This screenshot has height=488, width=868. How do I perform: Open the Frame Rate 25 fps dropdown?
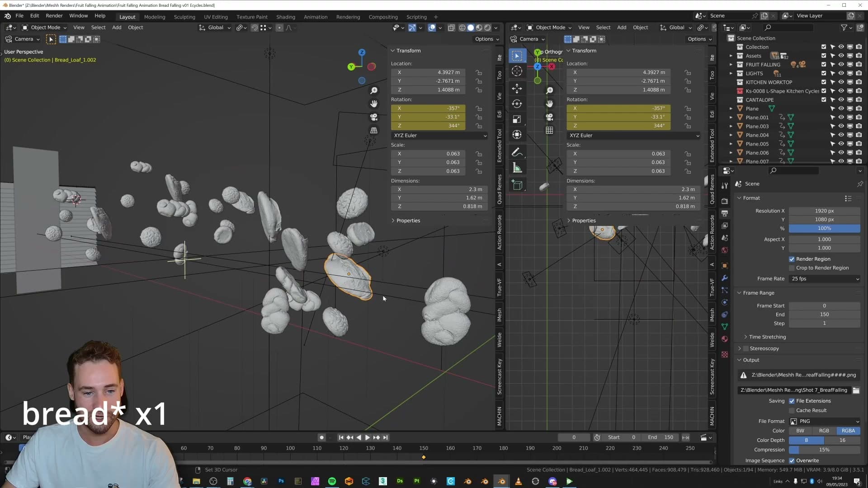point(825,279)
